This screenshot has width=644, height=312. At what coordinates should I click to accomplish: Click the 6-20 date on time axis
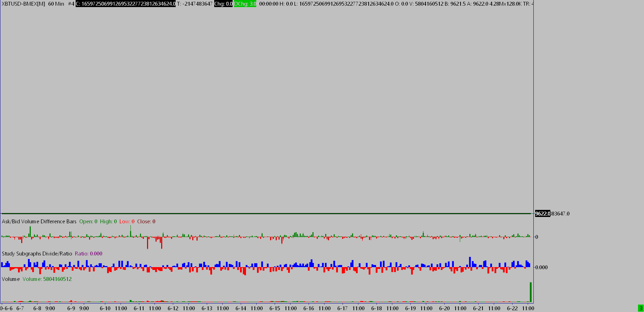pyautogui.click(x=444, y=308)
